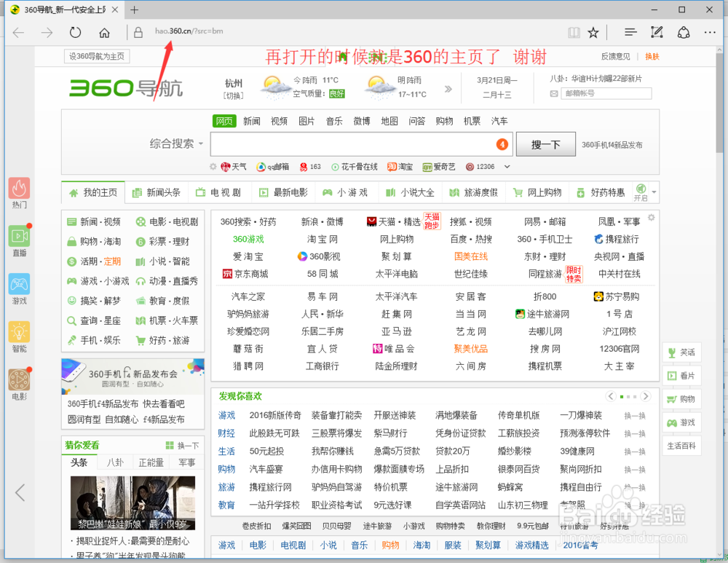Collapse sidebar with left chevron
728x563 pixels.
(20, 492)
